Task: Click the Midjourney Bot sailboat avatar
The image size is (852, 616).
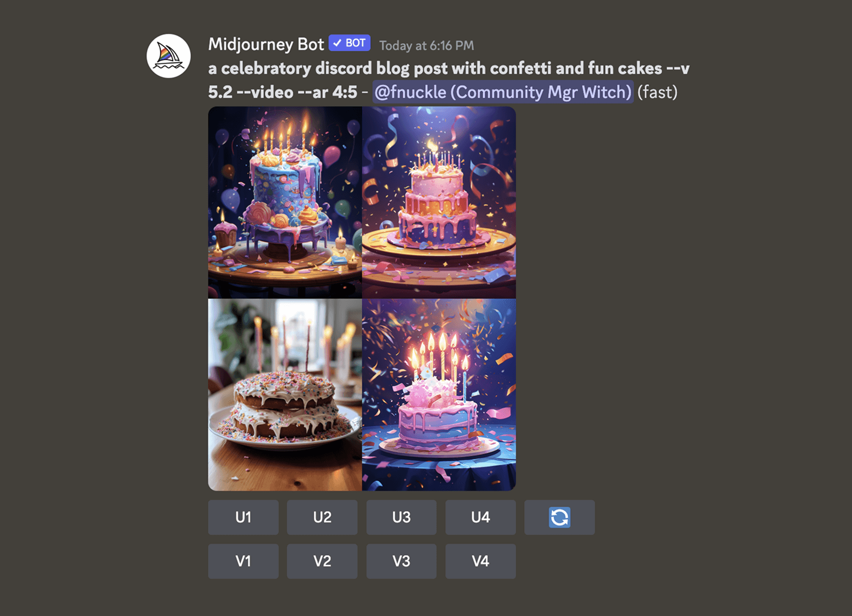Action: (x=169, y=56)
